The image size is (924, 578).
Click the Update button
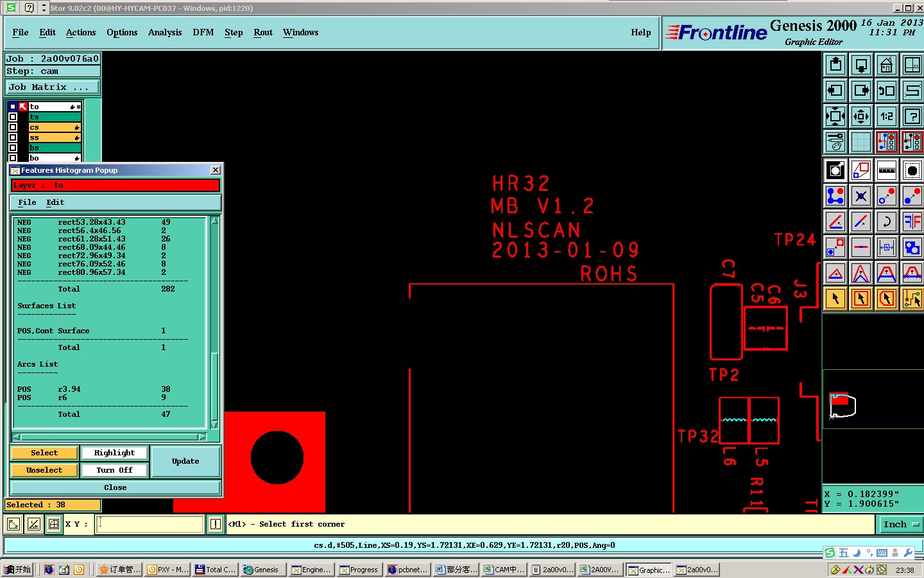point(185,461)
